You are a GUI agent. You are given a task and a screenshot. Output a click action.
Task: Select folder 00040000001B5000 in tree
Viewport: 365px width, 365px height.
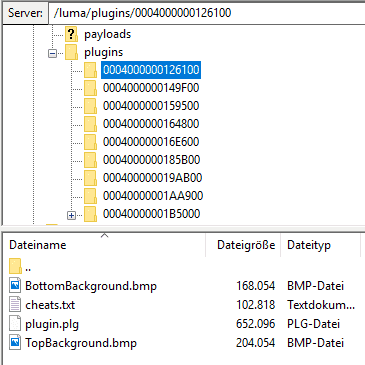coord(151,214)
